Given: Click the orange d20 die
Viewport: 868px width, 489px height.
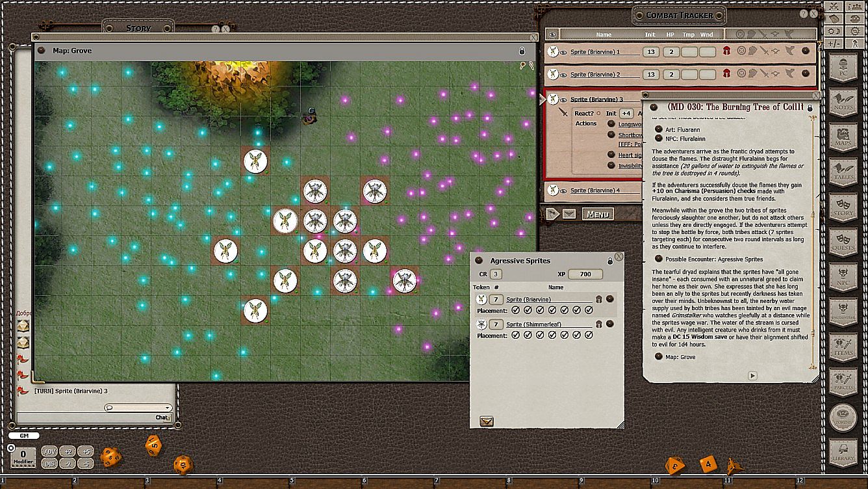Looking at the screenshot, I should [x=110, y=456].
